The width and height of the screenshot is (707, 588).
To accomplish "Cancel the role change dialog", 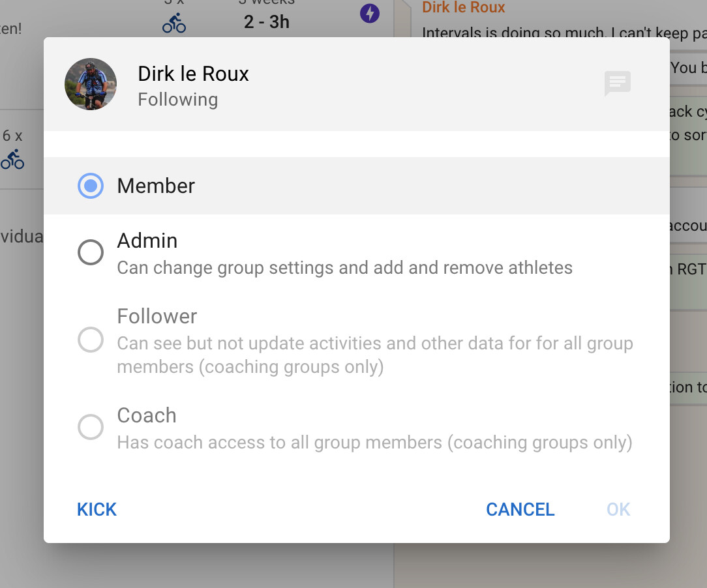I will 520,509.
